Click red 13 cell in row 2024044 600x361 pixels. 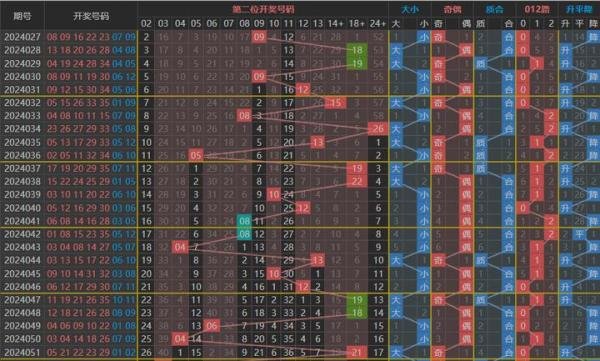click(318, 260)
